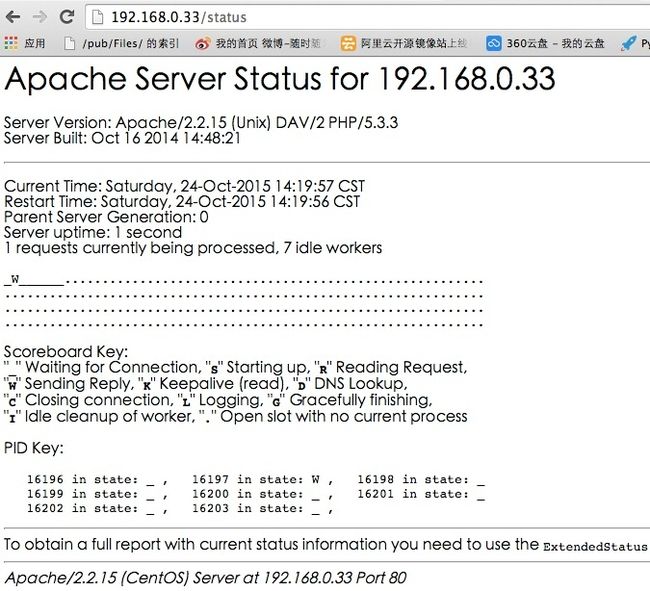Image resolution: width=650 pixels, height=591 pixels.
Task: Click the 16199 in state entry
Action: click(x=91, y=494)
